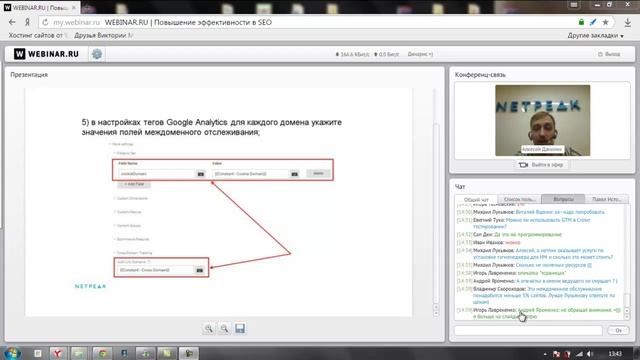Screen dimensions: 640x360
Task: Open browser downloads arrow icon
Action: (628, 22)
